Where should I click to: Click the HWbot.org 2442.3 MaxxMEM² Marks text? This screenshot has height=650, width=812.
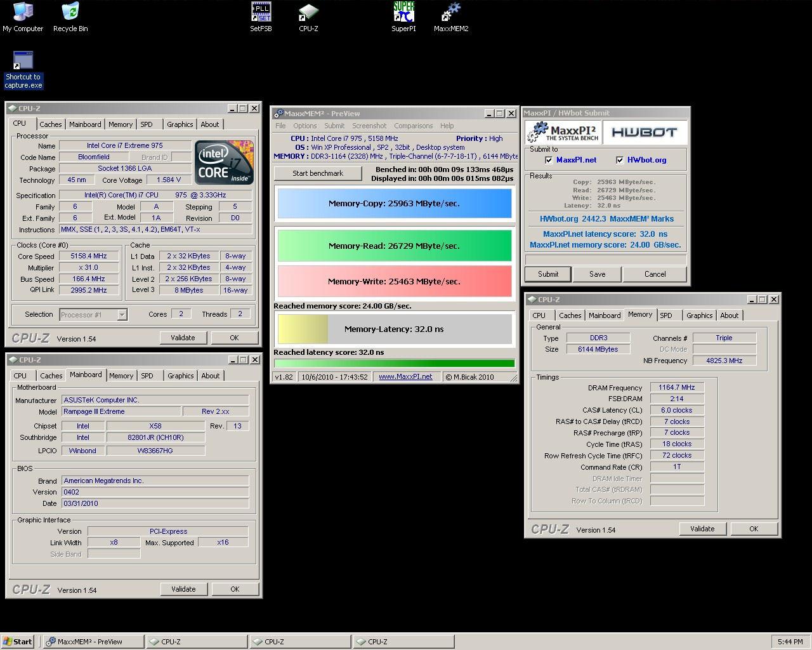(606, 218)
